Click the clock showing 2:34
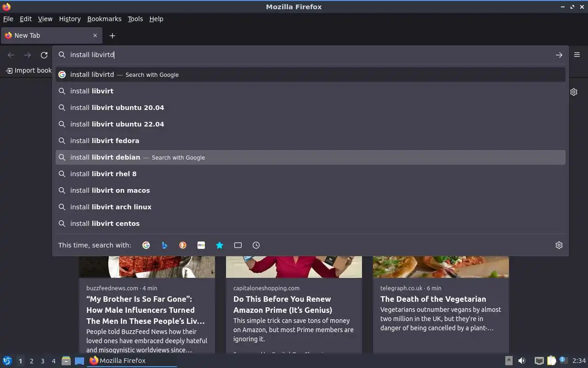The width and height of the screenshot is (588, 368). point(579,361)
